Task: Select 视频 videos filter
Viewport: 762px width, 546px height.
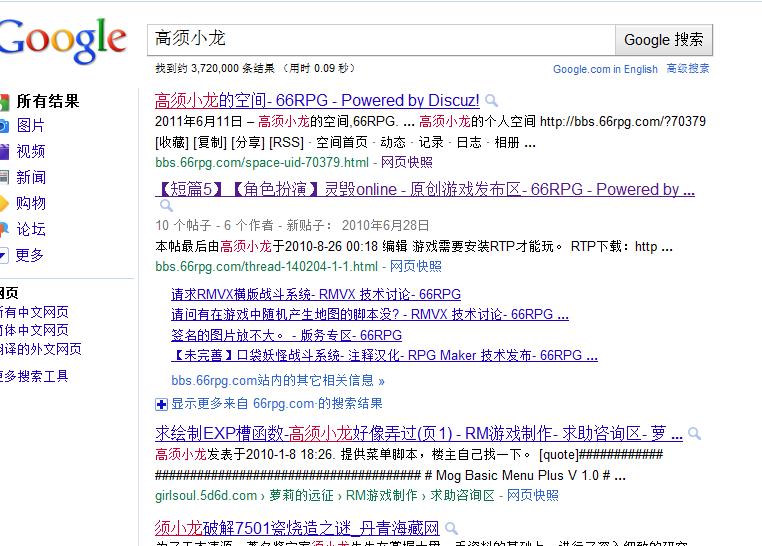Action: (x=31, y=152)
